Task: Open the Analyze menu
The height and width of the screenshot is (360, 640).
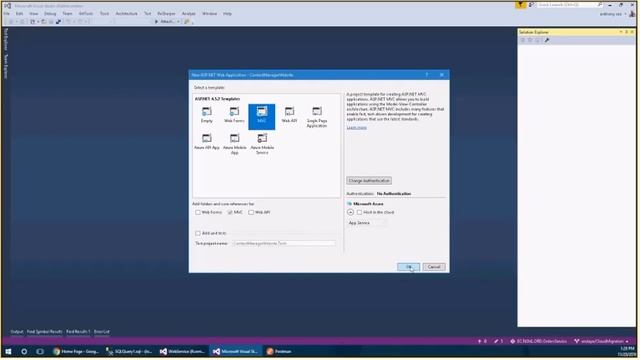Action: click(x=189, y=13)
